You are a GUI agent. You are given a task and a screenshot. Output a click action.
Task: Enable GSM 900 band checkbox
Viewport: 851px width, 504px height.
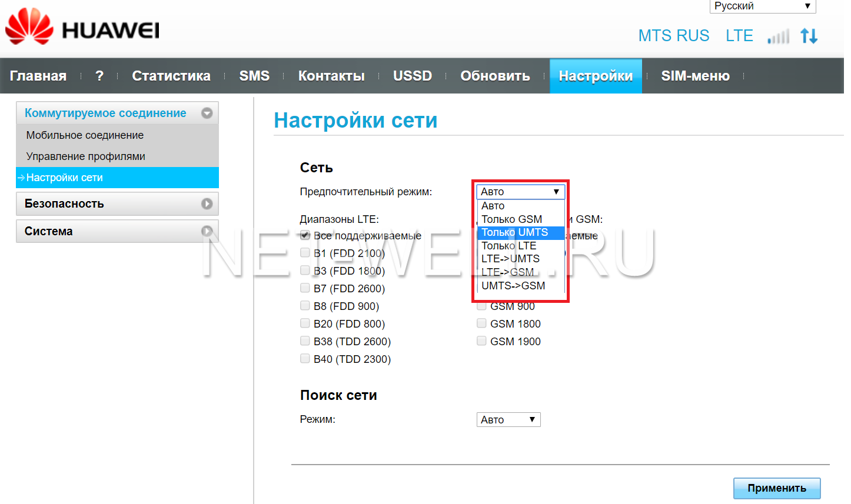point(481,306)
